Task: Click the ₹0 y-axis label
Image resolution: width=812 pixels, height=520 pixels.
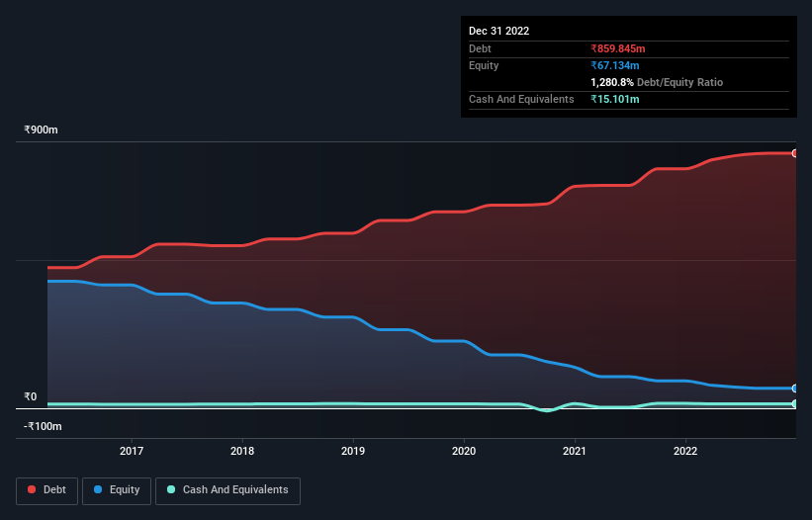Action: pos(31,396)
